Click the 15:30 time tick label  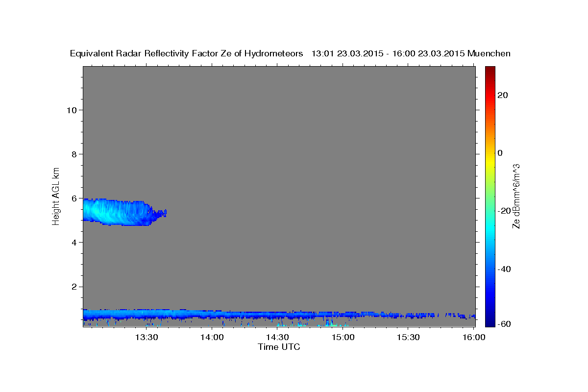(x=408, y=337)
